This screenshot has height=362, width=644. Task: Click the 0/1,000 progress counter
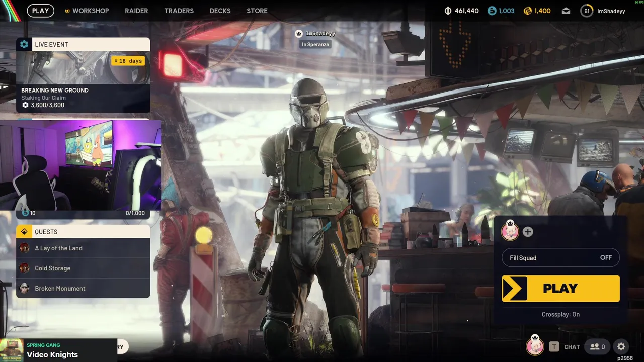(x=135, y=213)
